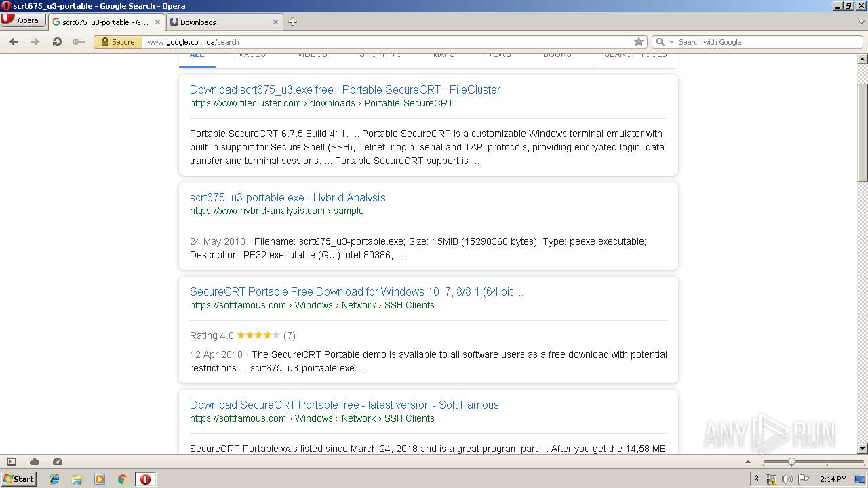868x488 pixels.
Task: Go back to previous page
Action: (14, 42)
